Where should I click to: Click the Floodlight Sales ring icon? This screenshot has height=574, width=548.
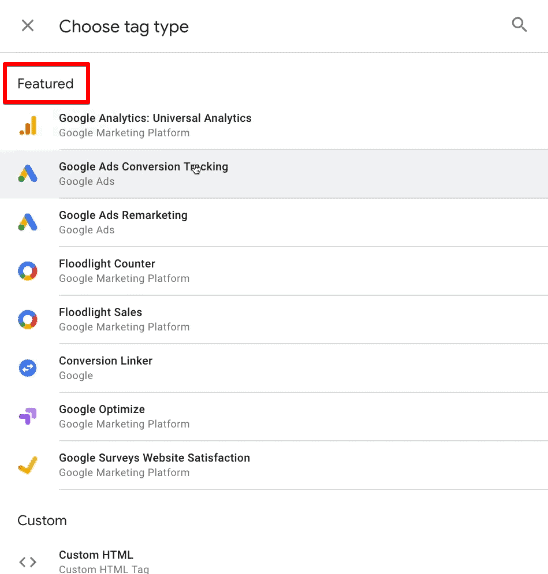pyautogui.click(x=28, y=319)
